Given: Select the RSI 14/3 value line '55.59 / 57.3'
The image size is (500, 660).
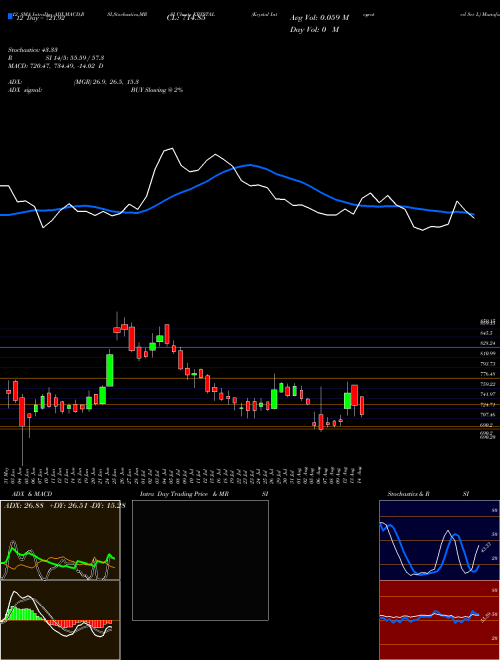Looking at the screenshot, I should [x=85, y=58].
